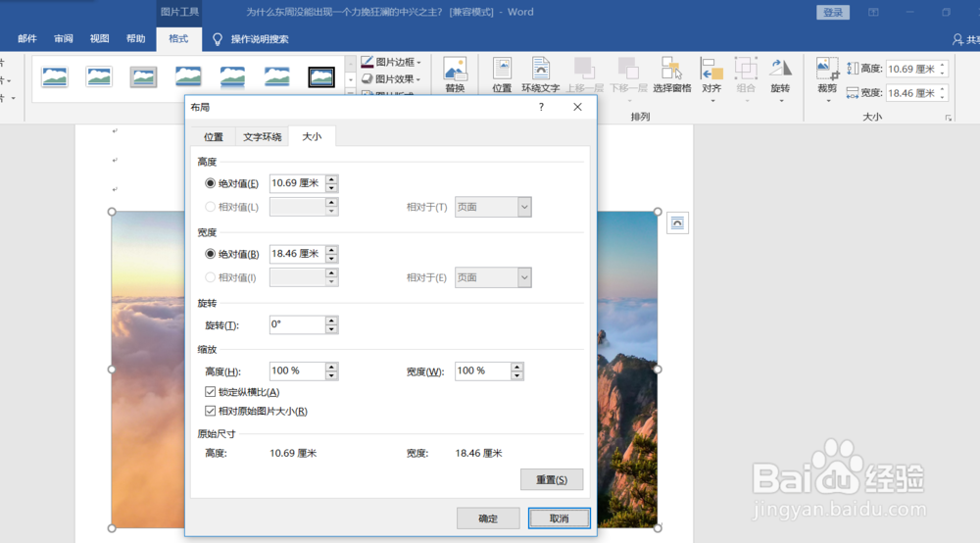Screen dimensions: 980x543
Task: Click the help question mark in 布局 dialog
Action: 541,107
